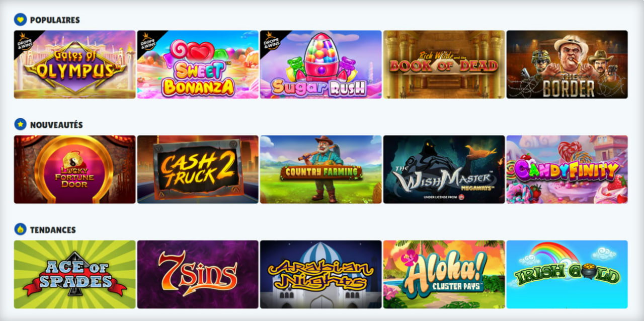Play the CandyFinity slot
644x321 pixels.
[567, 170]
